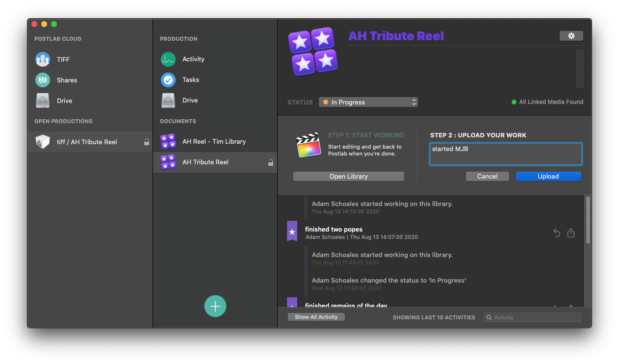This screenshot has width=619, height=364.
Task: Click the activity at Thu Aug 13 11:48:15
Action: point(382,258)
